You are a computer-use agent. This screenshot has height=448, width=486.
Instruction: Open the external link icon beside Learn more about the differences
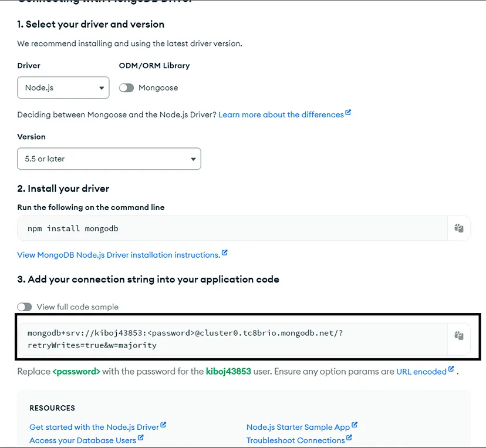[348, 112]
